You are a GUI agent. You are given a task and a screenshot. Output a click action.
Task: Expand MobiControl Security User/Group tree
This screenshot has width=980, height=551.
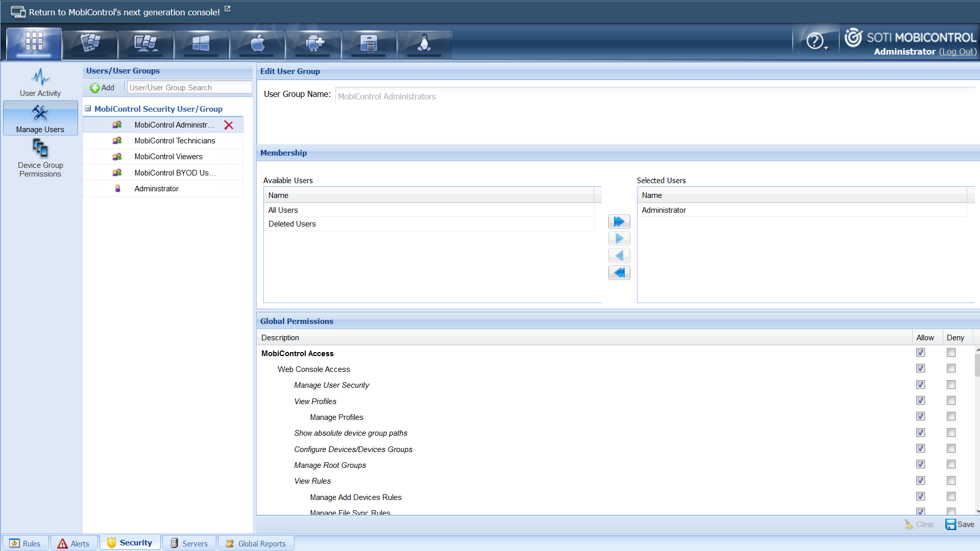tap(88, 108)
